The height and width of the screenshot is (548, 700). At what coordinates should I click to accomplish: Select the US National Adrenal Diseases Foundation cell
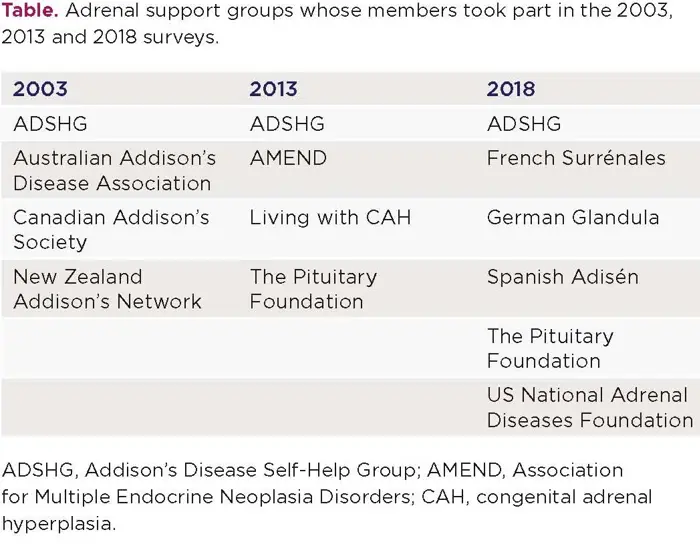(x=589, y=408)
